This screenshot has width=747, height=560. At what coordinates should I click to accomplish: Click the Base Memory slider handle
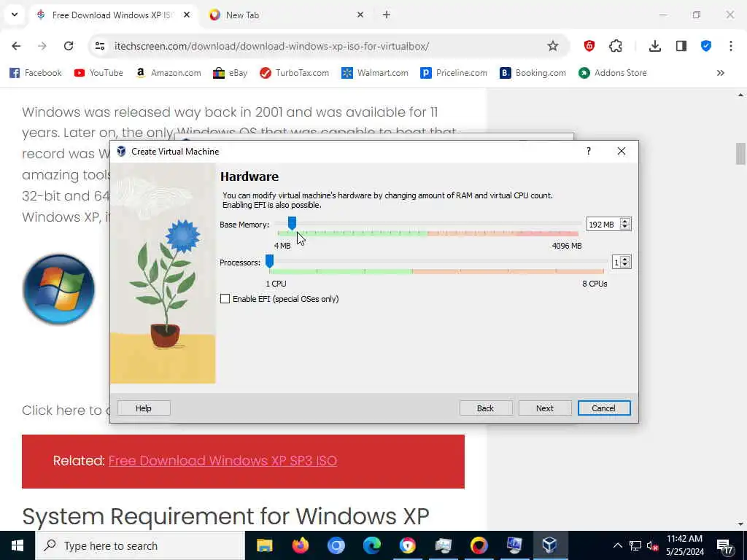[x=292, y=223]
